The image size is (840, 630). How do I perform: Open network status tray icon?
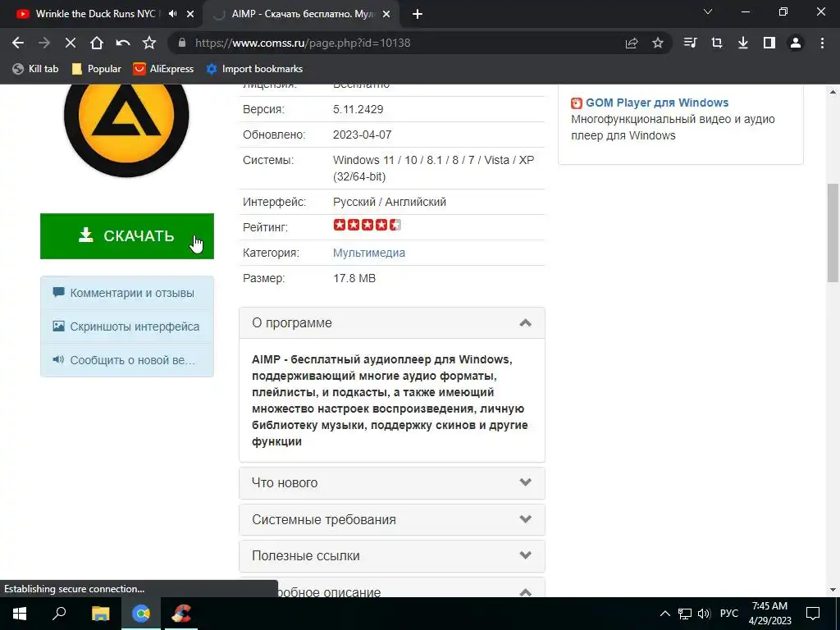click(685, 614)
